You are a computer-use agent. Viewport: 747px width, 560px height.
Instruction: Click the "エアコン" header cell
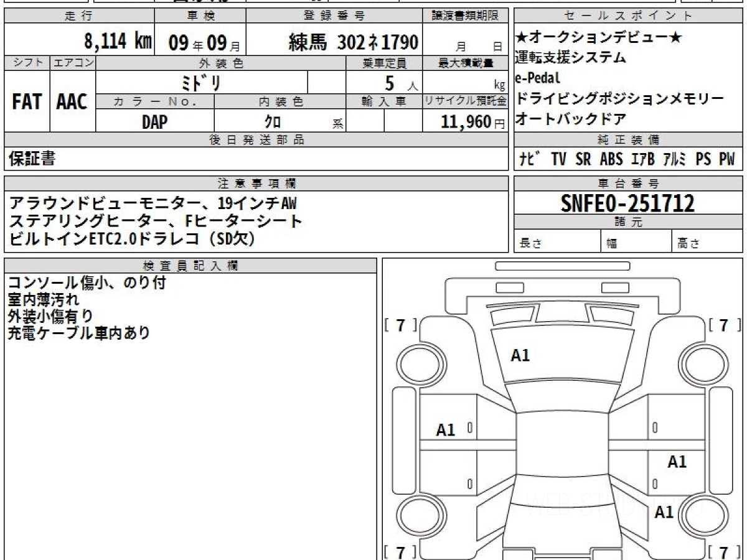pyautogui.click(x=73, y=63)
